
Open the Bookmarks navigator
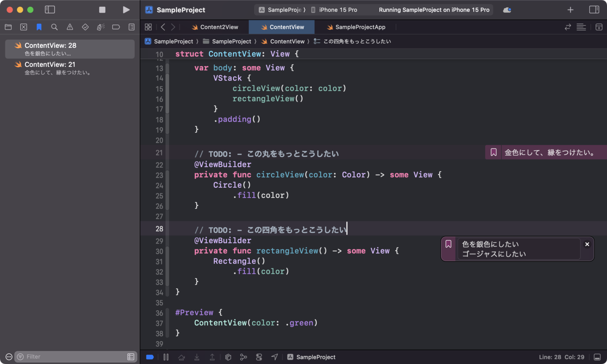(x=39, y=27)
